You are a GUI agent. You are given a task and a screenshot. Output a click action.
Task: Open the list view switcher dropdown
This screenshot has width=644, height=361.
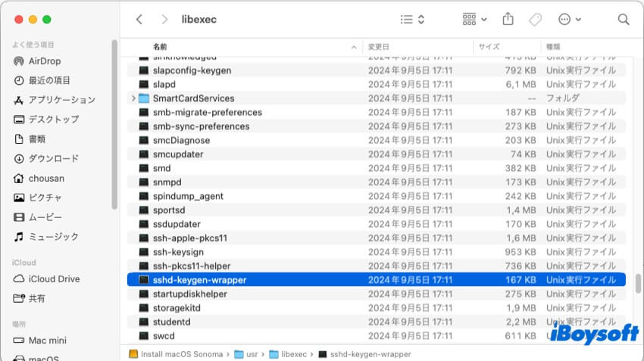412,19
